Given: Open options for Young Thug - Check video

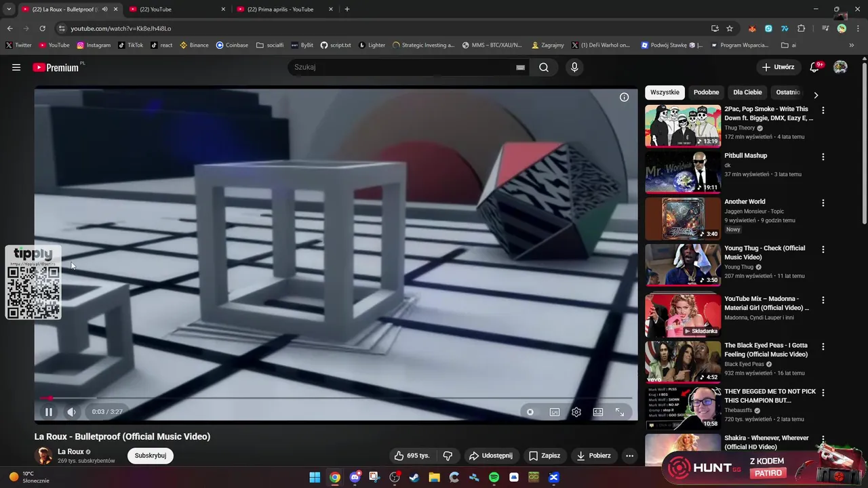Looking at the screenshot, I should coord(823,249).
